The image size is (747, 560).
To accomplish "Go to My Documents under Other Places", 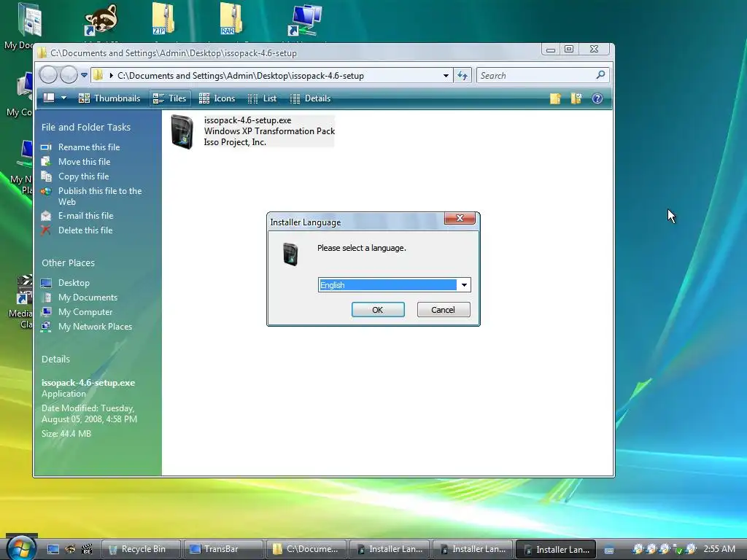I will [88, 297].
